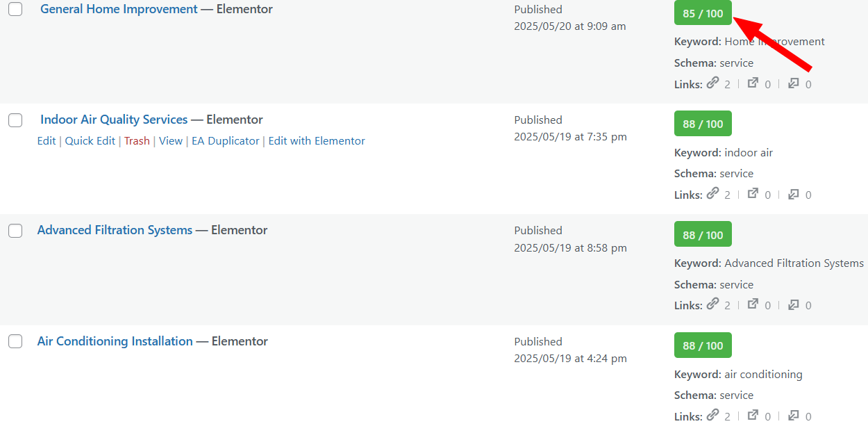Click internal links icon for Advanced Filtration Systems

click(713, 304)
